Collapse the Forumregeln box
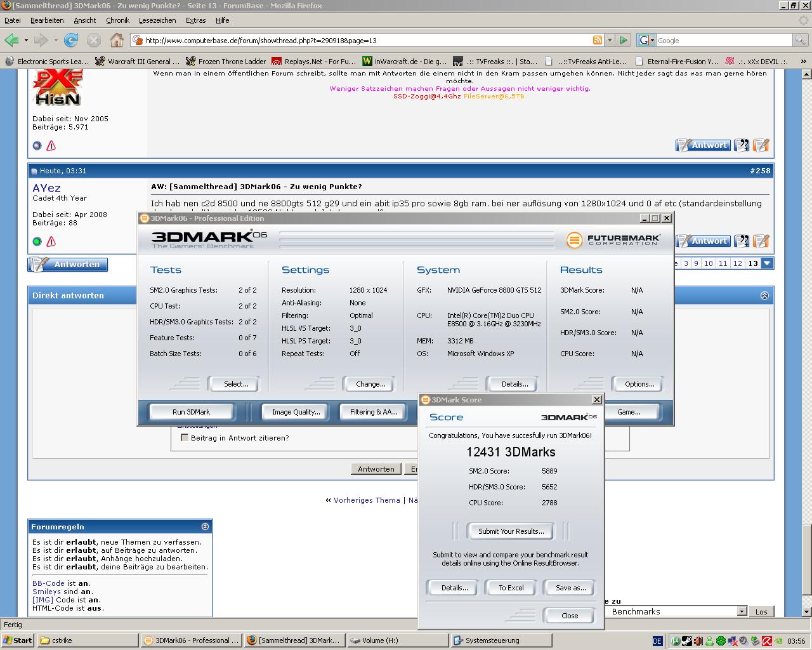 [205, 526]
